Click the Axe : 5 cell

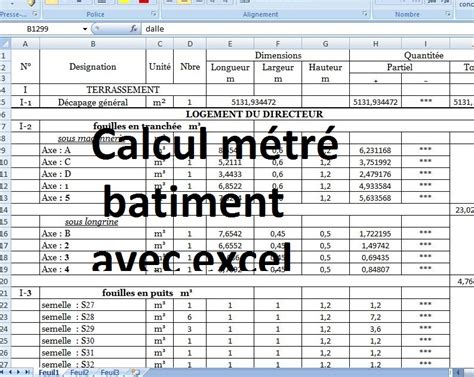(93, 198)
